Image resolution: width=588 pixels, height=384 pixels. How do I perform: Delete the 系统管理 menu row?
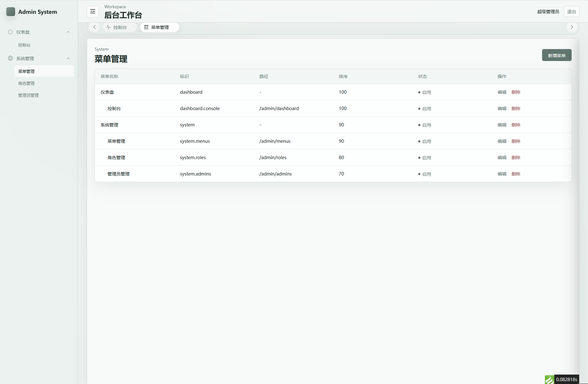coord(516,125)
